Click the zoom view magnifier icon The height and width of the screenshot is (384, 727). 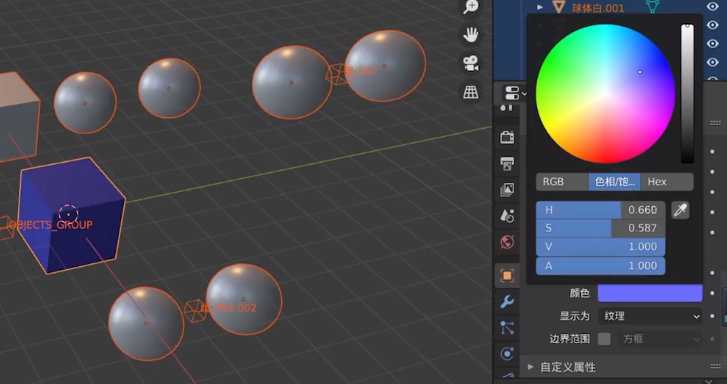pos(471,7)
